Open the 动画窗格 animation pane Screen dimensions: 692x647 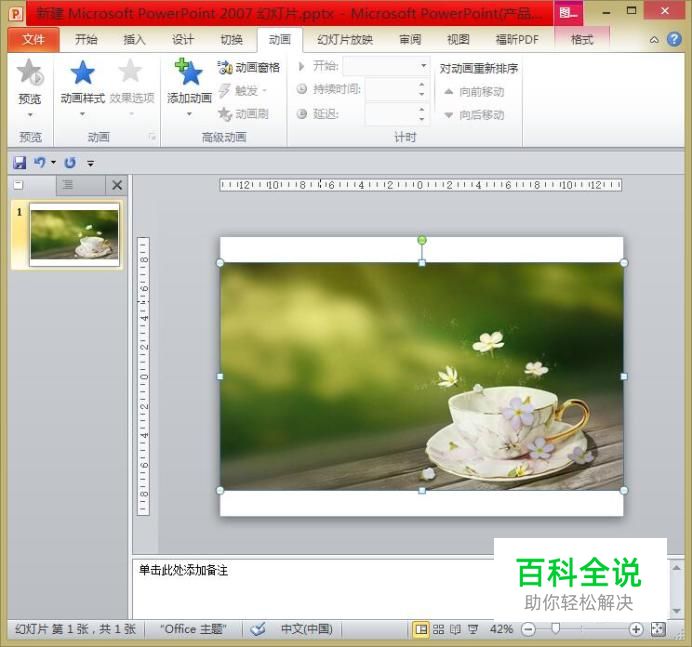tap(249, 68)
